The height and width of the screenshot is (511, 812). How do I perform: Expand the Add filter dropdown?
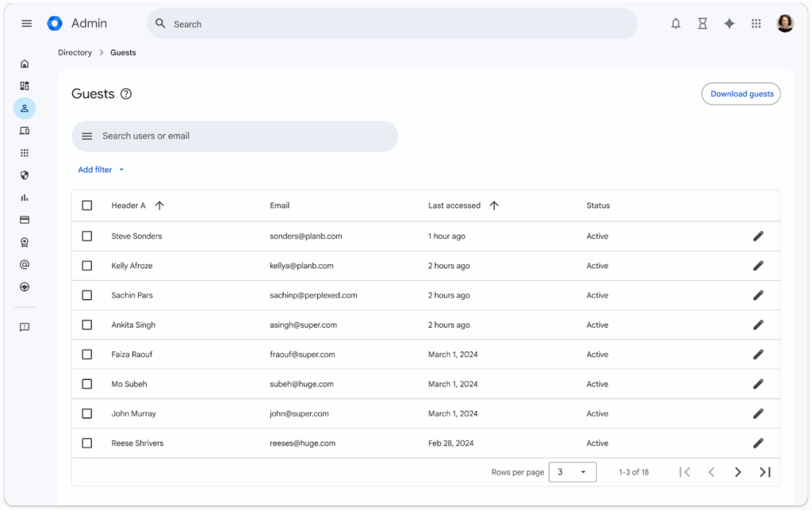tap(101, 170)
